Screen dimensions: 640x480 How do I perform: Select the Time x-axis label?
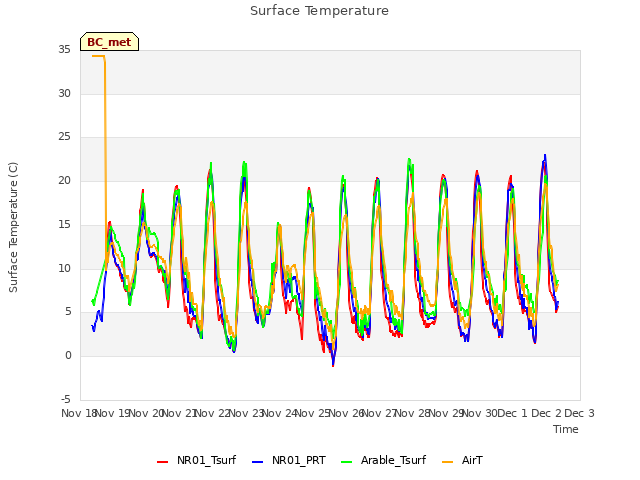point(566,429)
